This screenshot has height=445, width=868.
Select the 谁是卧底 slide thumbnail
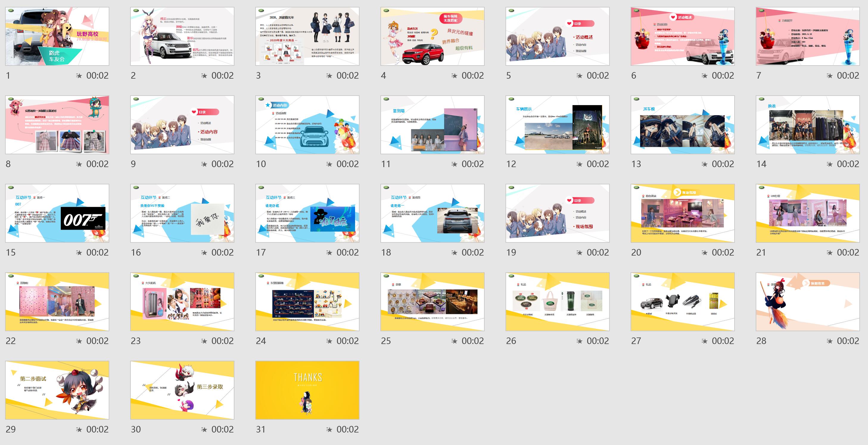(307, 213)
